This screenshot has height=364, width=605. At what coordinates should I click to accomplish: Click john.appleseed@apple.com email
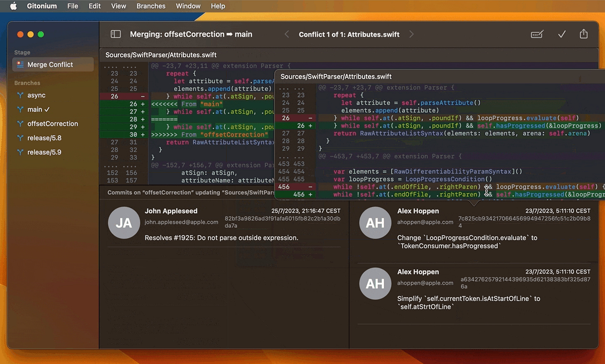(x=181, y=222)
